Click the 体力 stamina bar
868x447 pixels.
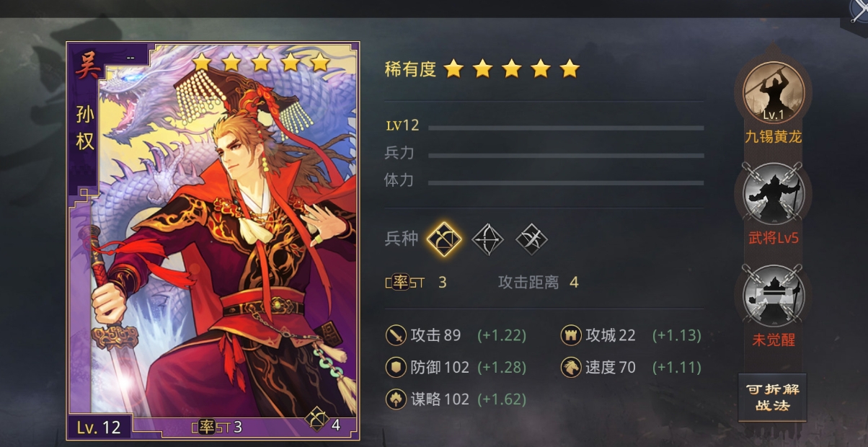coord(566,182)
